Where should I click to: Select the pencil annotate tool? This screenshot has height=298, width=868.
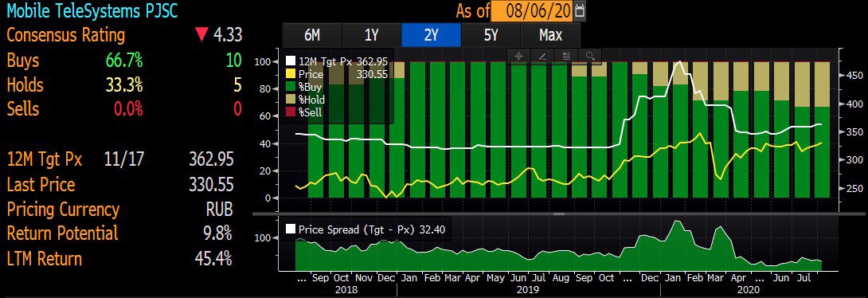[x=542, y=56]
